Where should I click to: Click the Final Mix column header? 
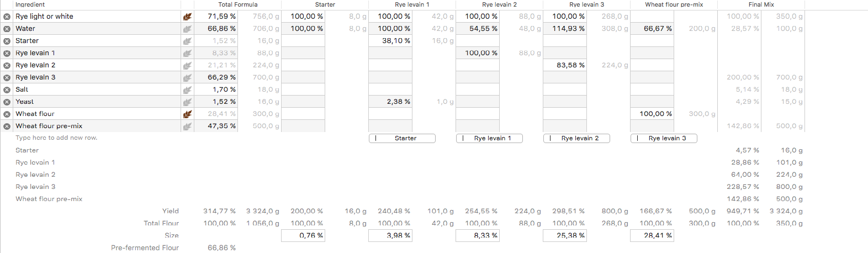tap(761, 4)
